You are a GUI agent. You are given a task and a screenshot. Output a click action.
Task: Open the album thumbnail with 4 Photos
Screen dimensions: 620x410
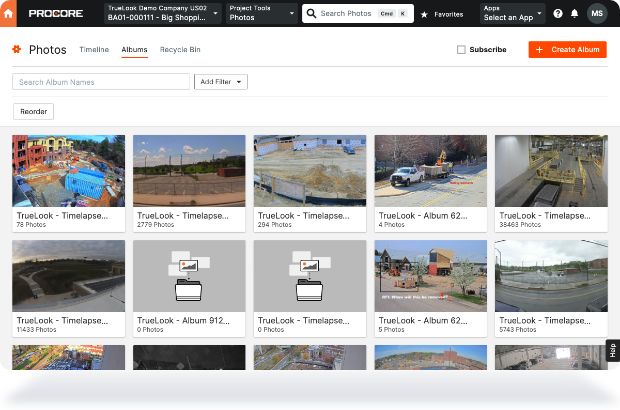[431, 171]
